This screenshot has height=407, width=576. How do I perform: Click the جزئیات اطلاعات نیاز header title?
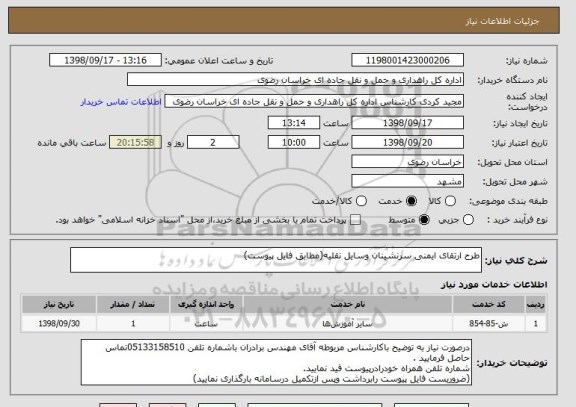coord(502,21)
